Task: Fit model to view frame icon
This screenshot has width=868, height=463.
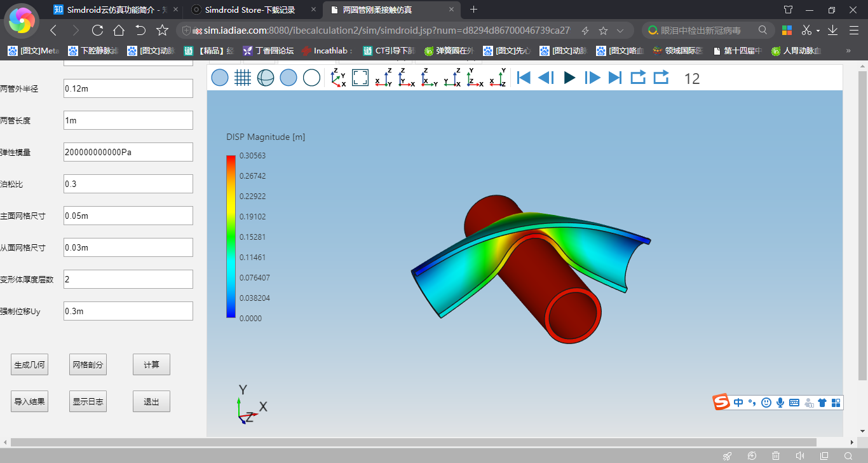Action: click(x=360, y=78)
